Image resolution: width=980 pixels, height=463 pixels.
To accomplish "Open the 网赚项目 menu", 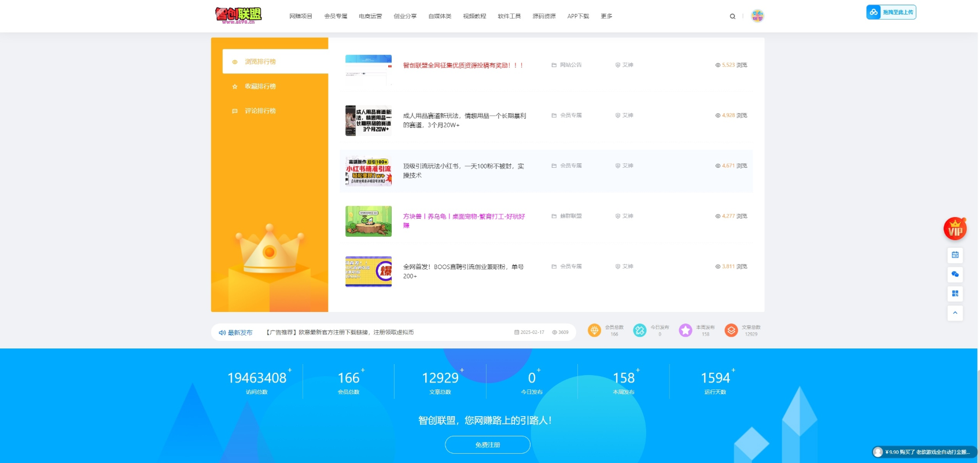I will point(301,16).
